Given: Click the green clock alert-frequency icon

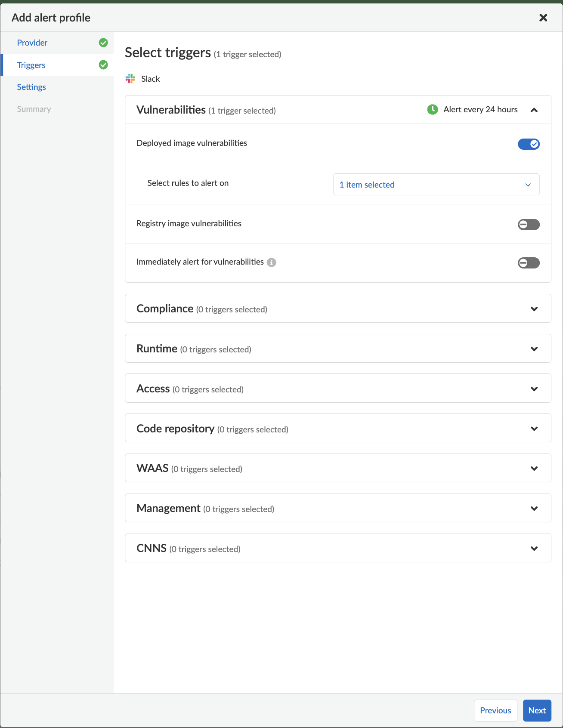Looking at the screenshot, I should pos(433,110).
